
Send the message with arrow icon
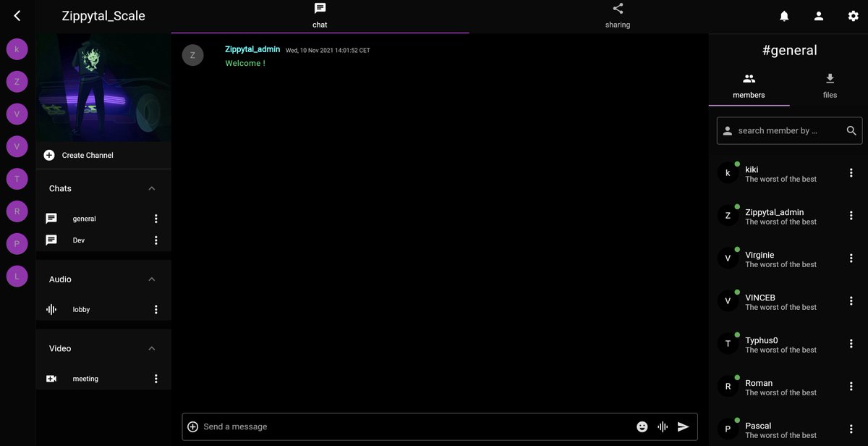click(683, 426)
